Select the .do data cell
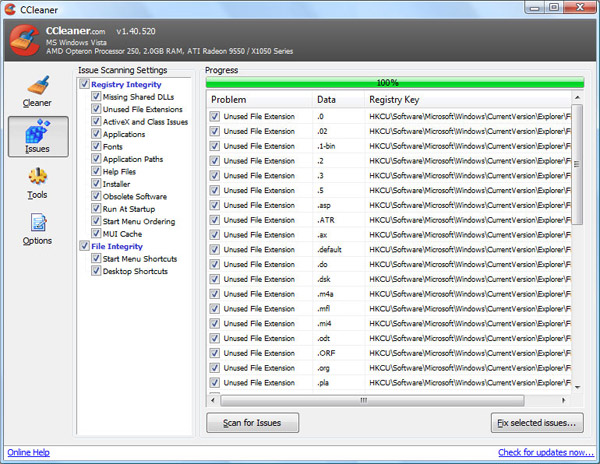This screenshot has height=464, width=600. (x=322, y=264)
